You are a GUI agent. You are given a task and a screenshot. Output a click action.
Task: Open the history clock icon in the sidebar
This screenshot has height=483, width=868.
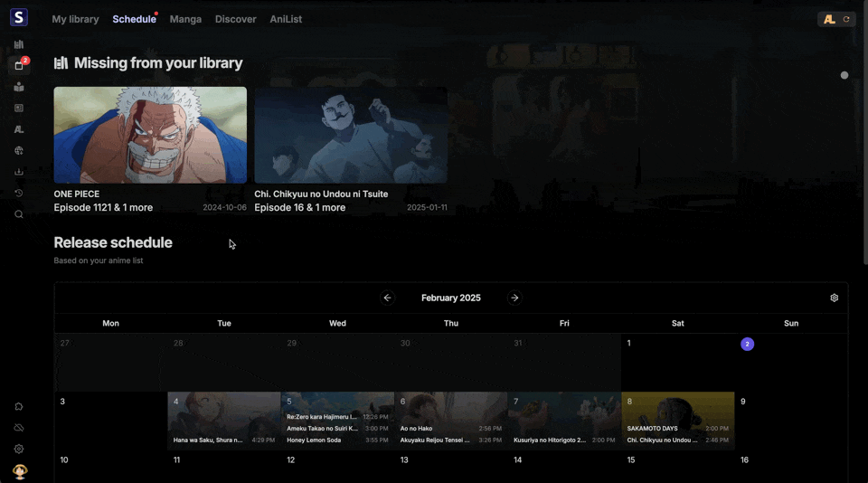click(x=19, y=194)
